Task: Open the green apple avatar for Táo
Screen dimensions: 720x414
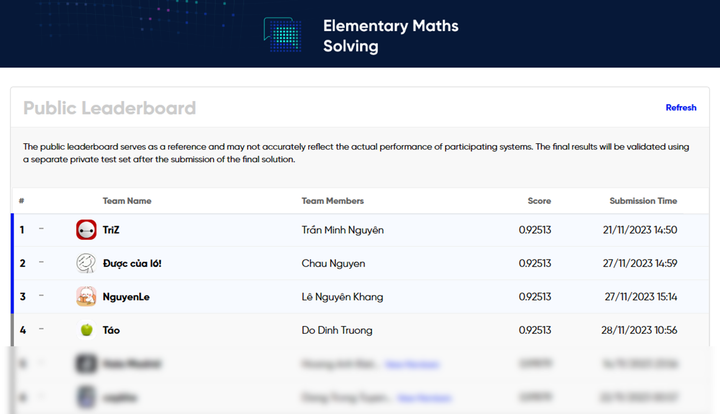Action: (x=86, y=330)
